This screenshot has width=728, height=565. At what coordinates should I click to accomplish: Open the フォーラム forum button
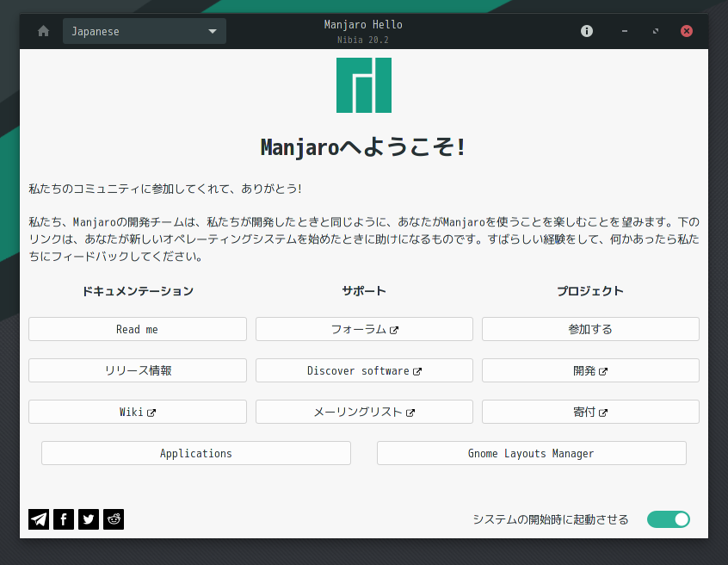coord(364,329)
